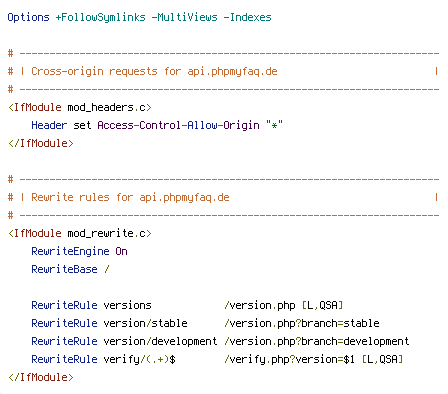Screen dimensions: 448x394
Task: Click "+FollowSymlinks" in the Options line
Action: click(100, 17)
